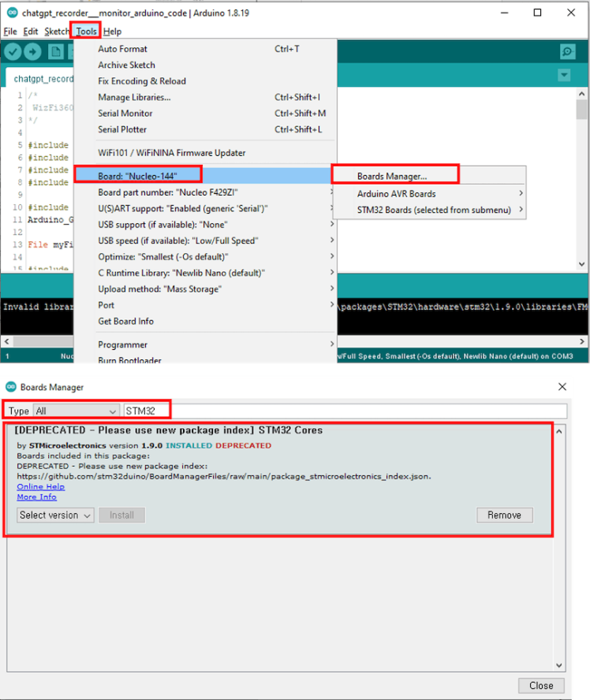Open the Help menu
This screenshot has height=700, width=590.
click(112, 32)
